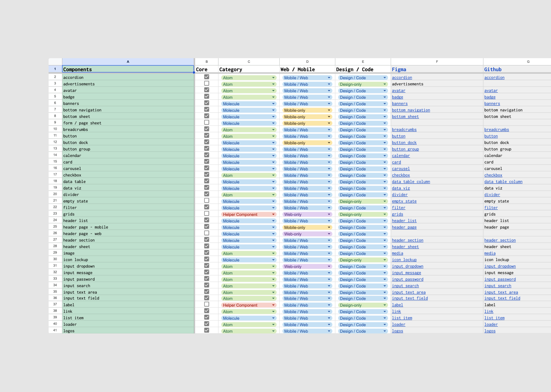The width and height of the screenshot is (551, 392).
Task: Select the 'Web / Mobile' header cell
Action: click(307, 69)
